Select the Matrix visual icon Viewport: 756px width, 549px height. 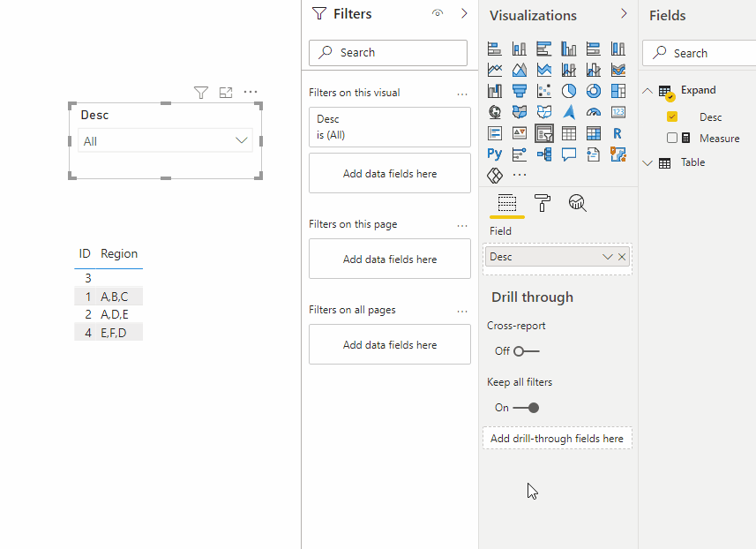click(594, 133)
